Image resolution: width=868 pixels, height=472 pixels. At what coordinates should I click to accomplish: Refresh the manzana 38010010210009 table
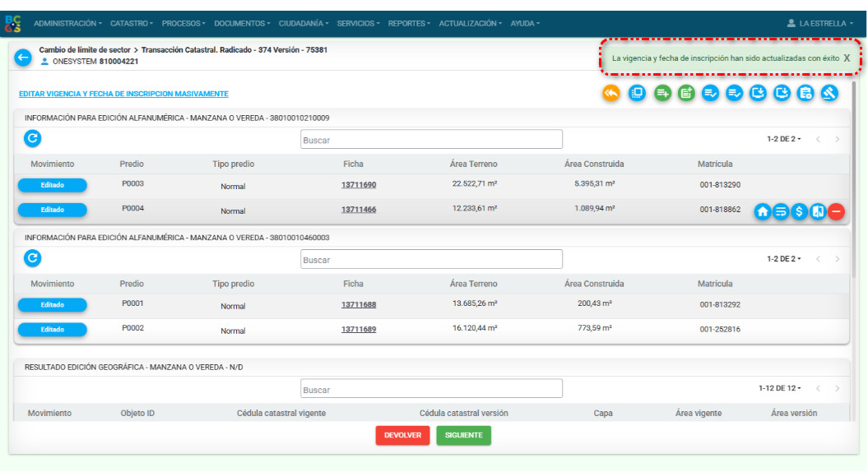point(32,139)
